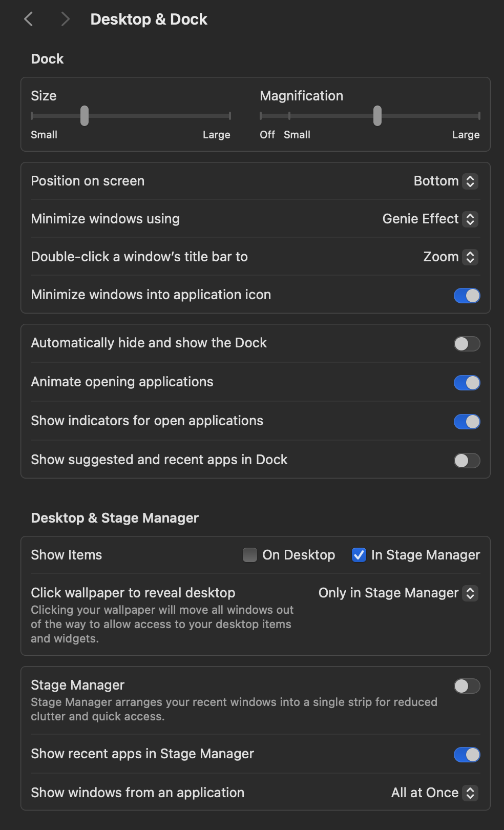The width and height of the screenshot is (504, 830).
Task: Uncheck the In Stage Manager checkbox
Action: tap(359, 555)
